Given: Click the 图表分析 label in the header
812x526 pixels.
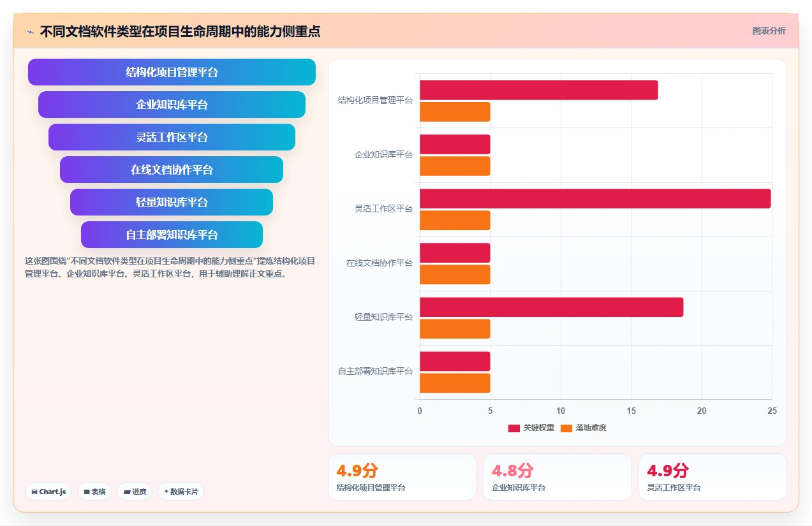Looking at the screenshot, I should pos(769,31).
